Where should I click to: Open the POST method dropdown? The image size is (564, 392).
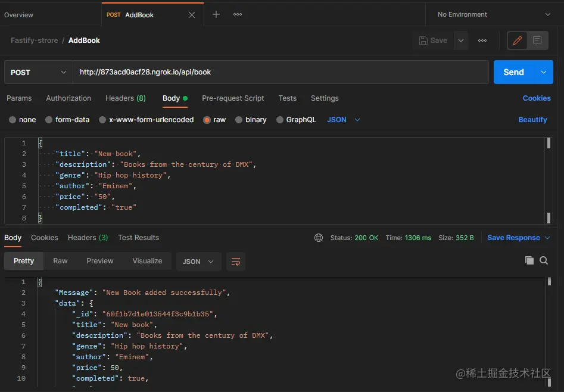click(38, 71)
